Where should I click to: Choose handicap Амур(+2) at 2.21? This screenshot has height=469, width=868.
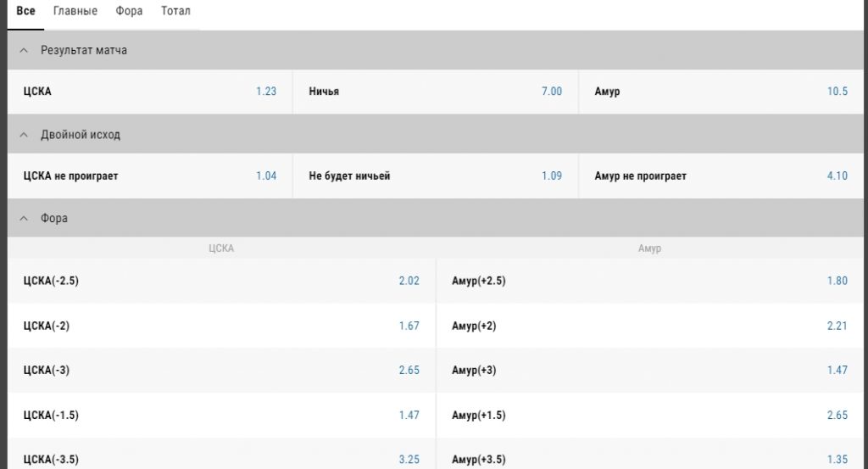pos(650,326)
